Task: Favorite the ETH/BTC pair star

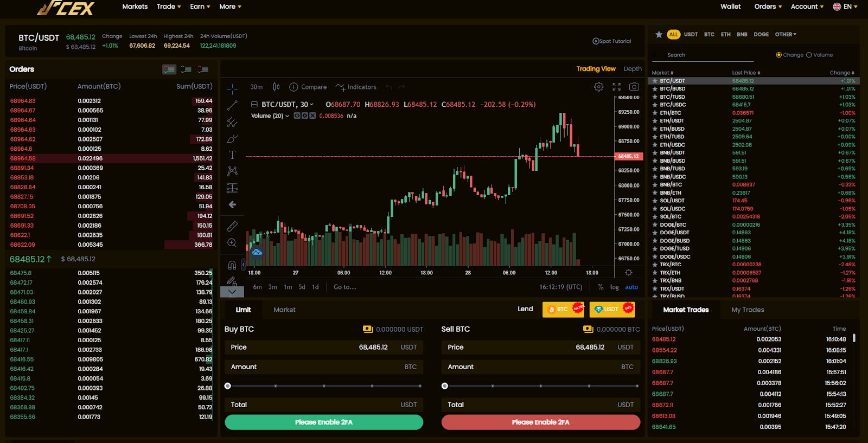Action: tap(655, 113)
